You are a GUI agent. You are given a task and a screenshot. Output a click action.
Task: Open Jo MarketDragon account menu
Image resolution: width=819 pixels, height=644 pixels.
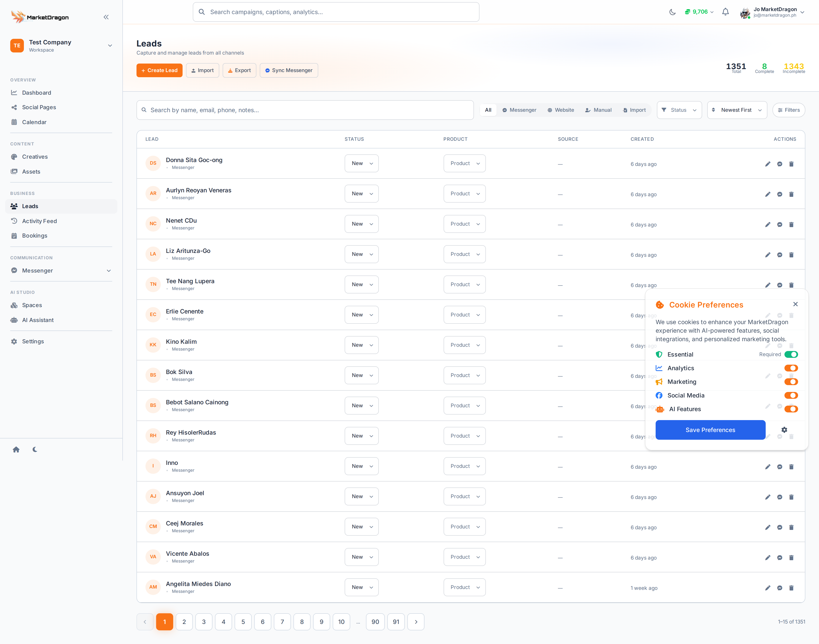point(772,12)
